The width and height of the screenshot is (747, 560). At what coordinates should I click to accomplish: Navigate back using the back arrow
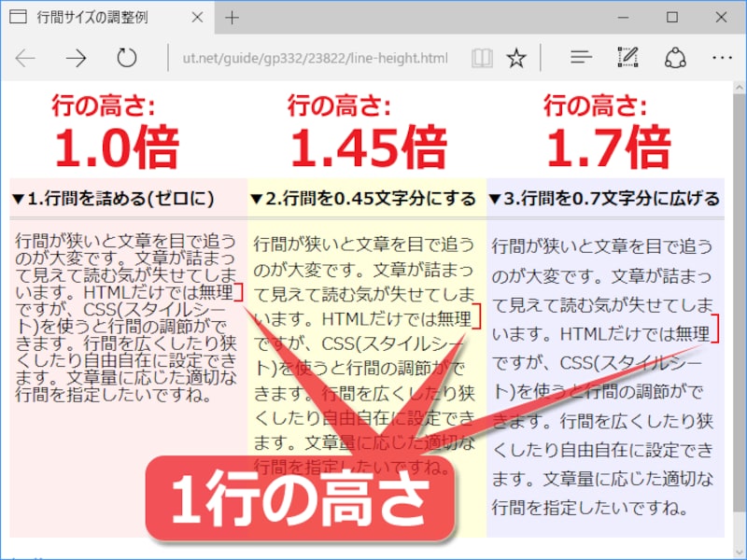[25, 57]
